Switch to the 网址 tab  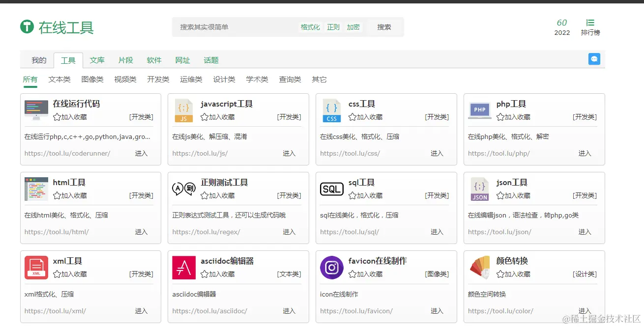click(x=182, y=60)
